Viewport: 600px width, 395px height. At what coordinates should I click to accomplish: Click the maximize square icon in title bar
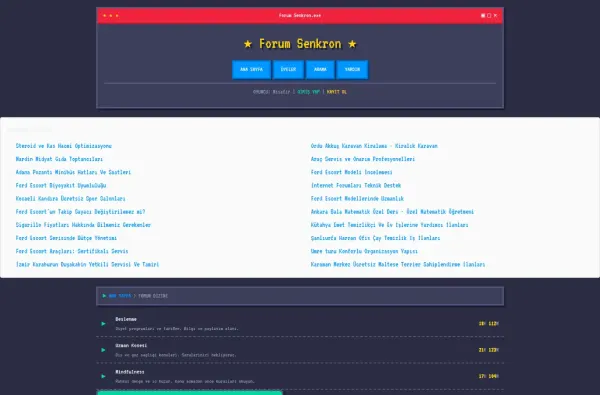click(x=489, y=16)
